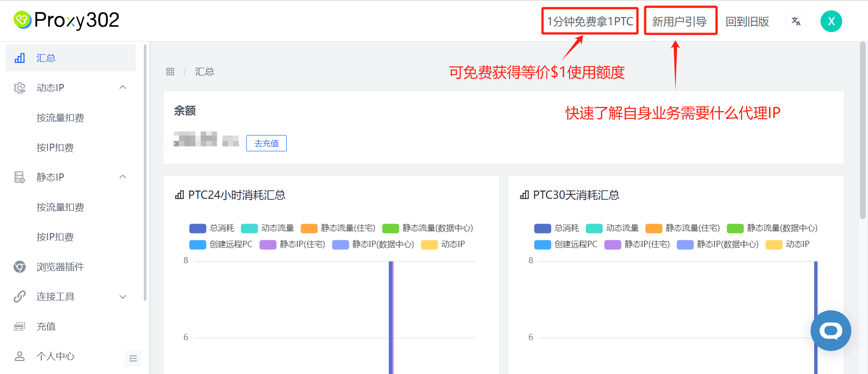Toggle 静态流量(住宅) legend in 24小时 chart
This screenshot has width=868, height=374.
click(338, 228)
